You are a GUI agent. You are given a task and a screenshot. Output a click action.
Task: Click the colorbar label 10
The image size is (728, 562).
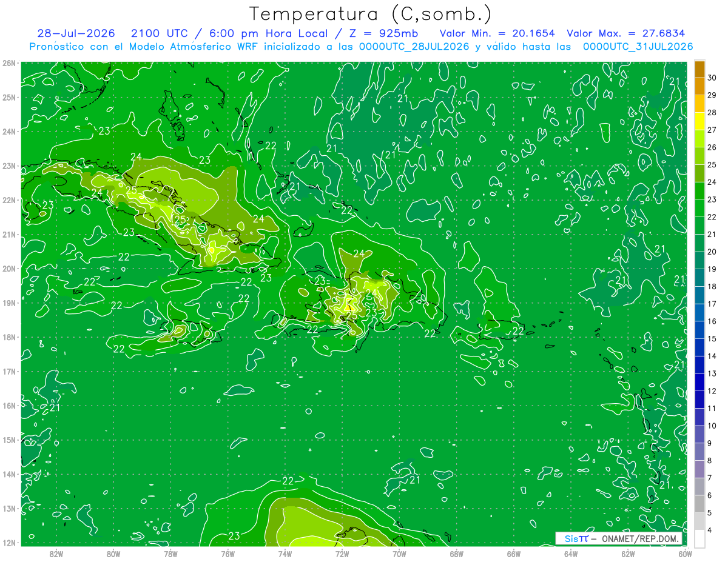712,426
